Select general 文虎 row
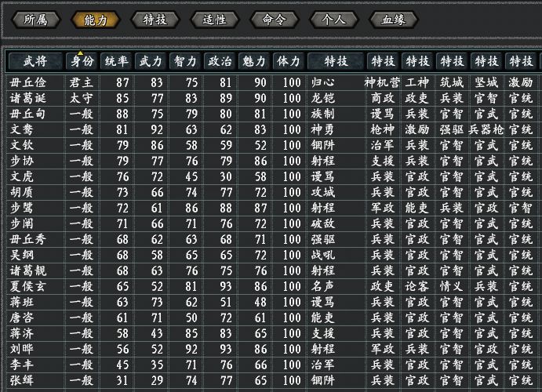This screenshot has height=392, width=542. pyautogui.click(x=274, y=177)
